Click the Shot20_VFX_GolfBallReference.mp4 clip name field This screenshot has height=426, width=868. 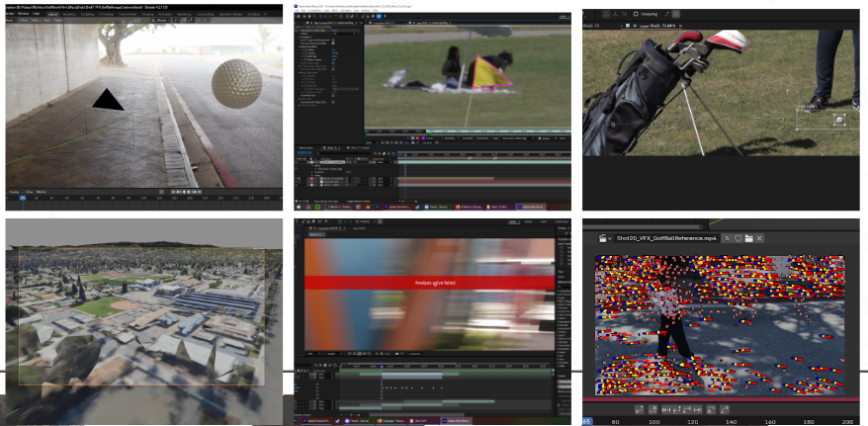click(666, 238)
